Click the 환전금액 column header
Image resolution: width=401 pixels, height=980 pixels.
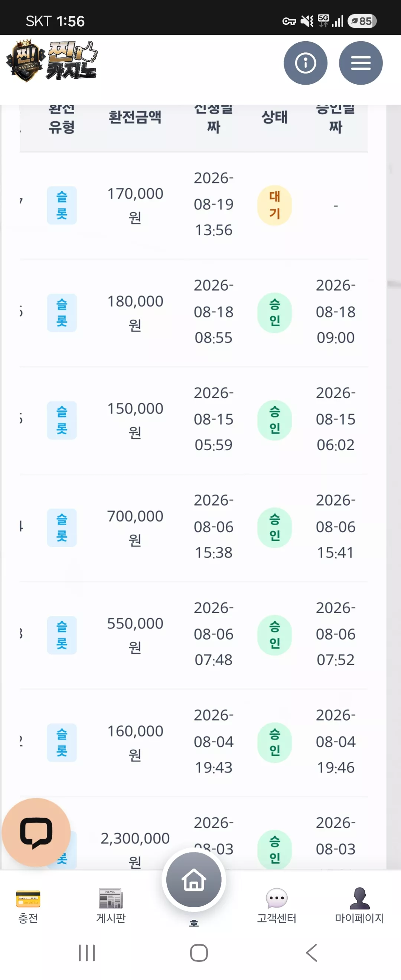[x=135, y=117]
